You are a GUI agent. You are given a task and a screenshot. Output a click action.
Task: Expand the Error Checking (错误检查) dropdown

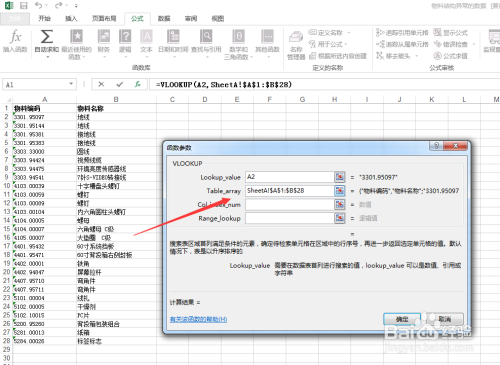[474, 44]
